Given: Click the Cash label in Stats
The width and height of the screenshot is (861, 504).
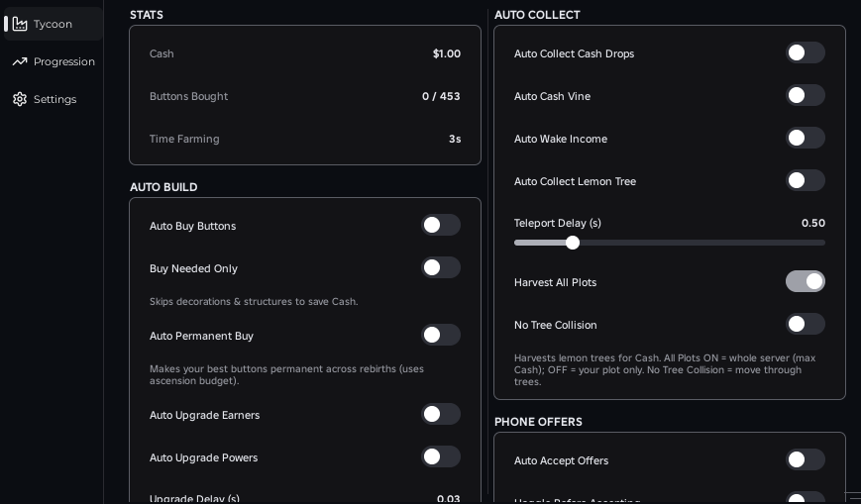Looking at the screenshot, I should [161, 53].
